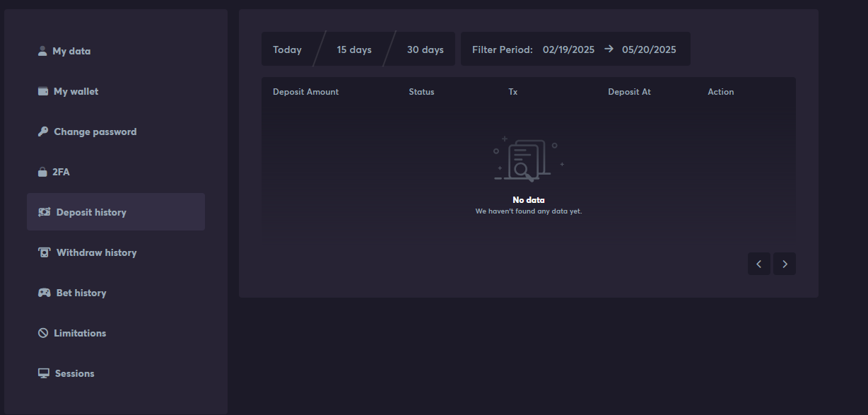Open the My wallet menu item
This screenshot has width=868, height=415.
(76, 91)
